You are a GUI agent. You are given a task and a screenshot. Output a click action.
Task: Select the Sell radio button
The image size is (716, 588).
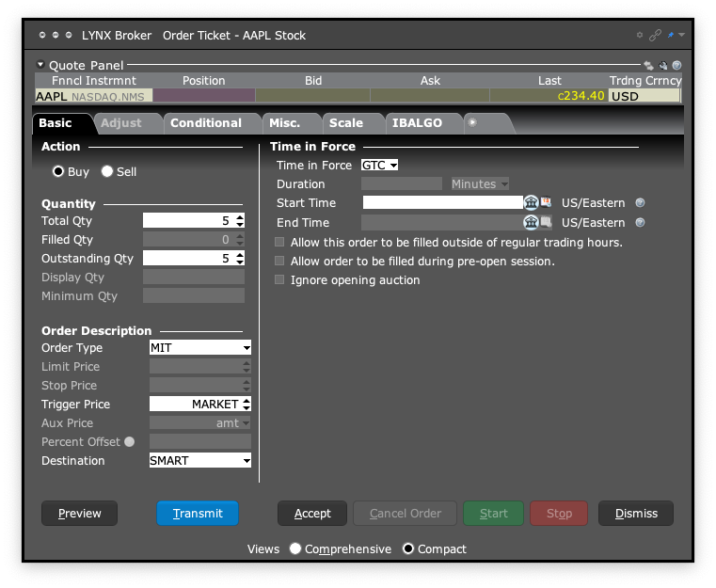107,171
